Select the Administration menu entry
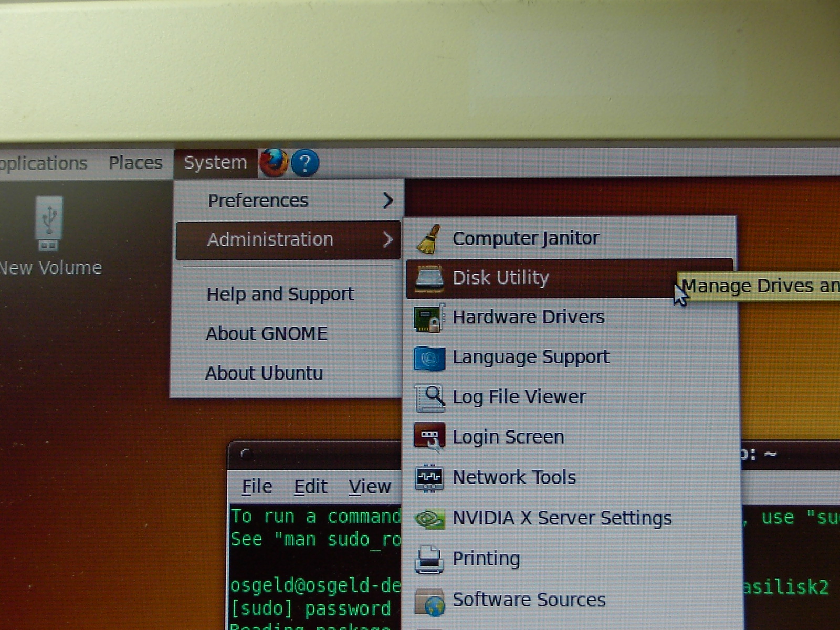The width and height of the screenshot is (840, 630). pyautogui.click(x=288, y=240)
